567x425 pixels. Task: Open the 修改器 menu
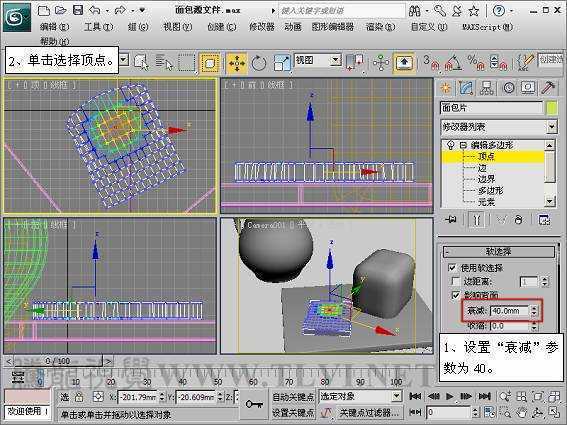point(262,27)
